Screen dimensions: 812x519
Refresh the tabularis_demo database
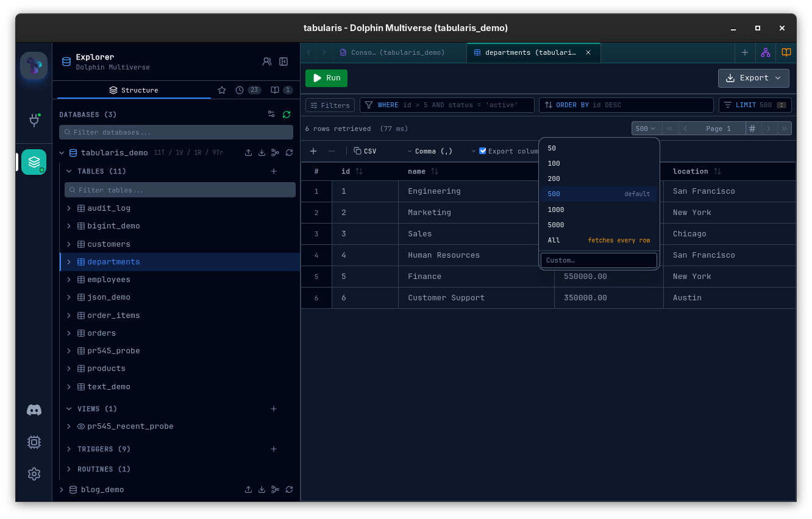289,153
